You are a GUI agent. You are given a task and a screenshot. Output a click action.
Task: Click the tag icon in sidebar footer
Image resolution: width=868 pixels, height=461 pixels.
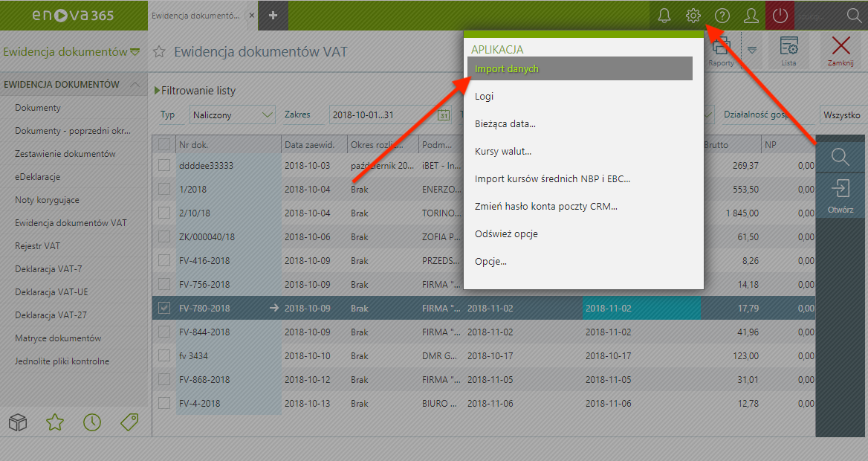(x=129, y=422)
